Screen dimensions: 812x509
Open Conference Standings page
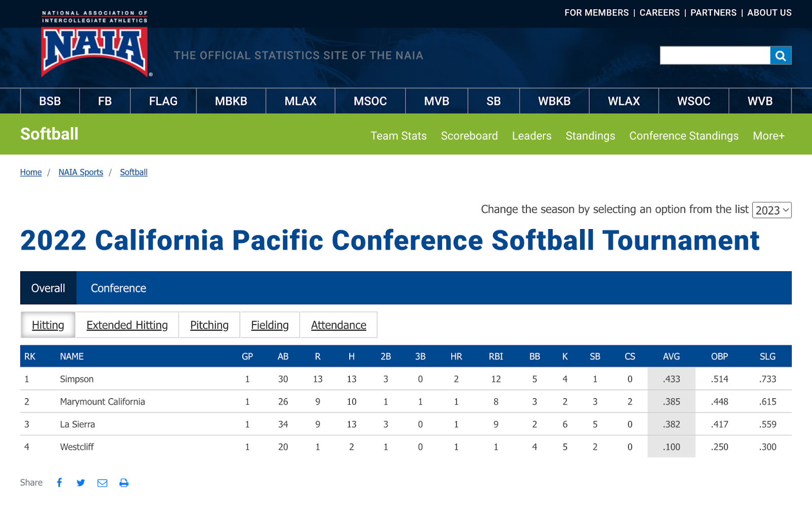click(684, 136)
